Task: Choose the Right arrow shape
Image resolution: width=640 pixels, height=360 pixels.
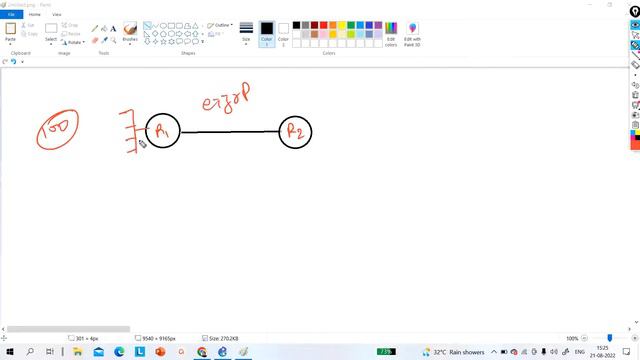Action: [179, 34]
